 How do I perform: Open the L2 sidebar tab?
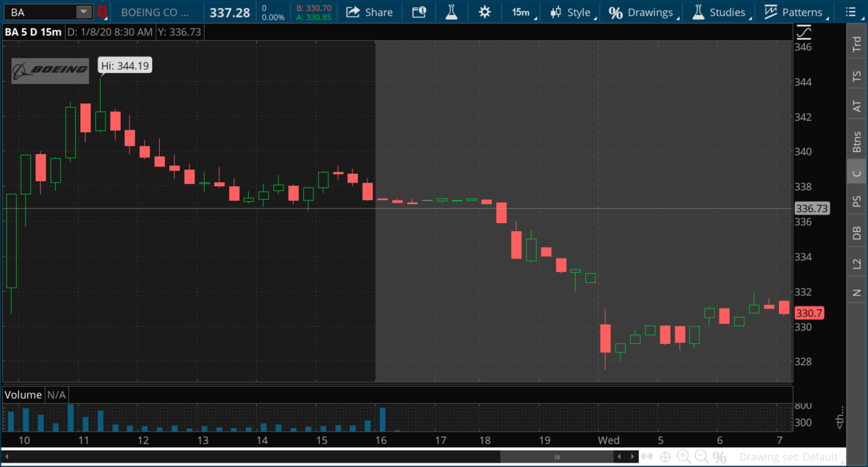click(x=856, y=263)
